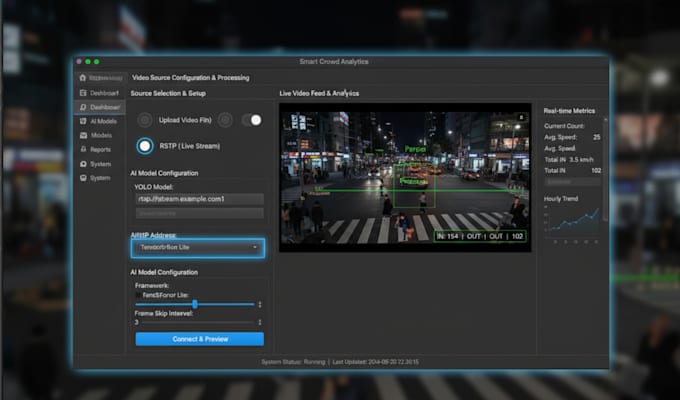
Task: Click the stepper arrows beside Framework slider
Action: coord(260,305)
